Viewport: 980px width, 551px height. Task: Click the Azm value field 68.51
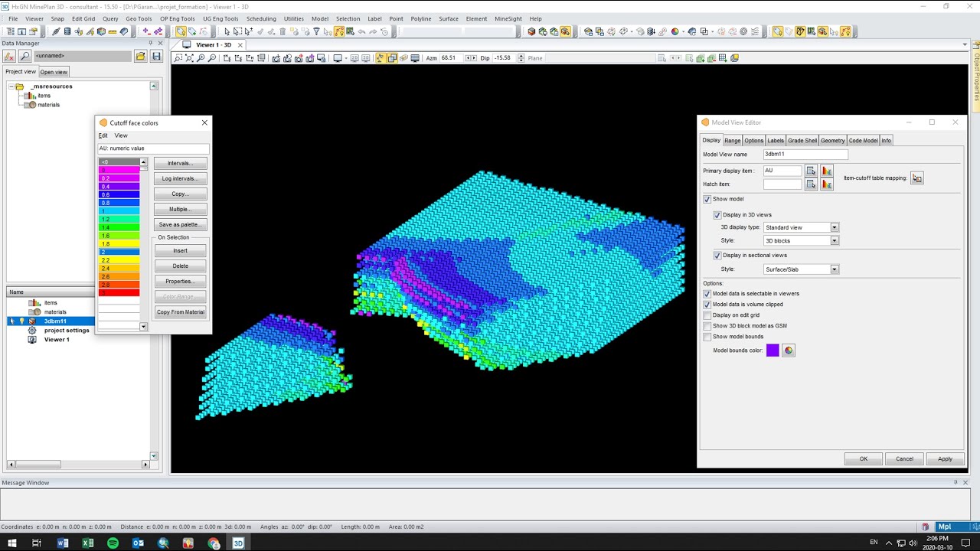tap(452, 58)
